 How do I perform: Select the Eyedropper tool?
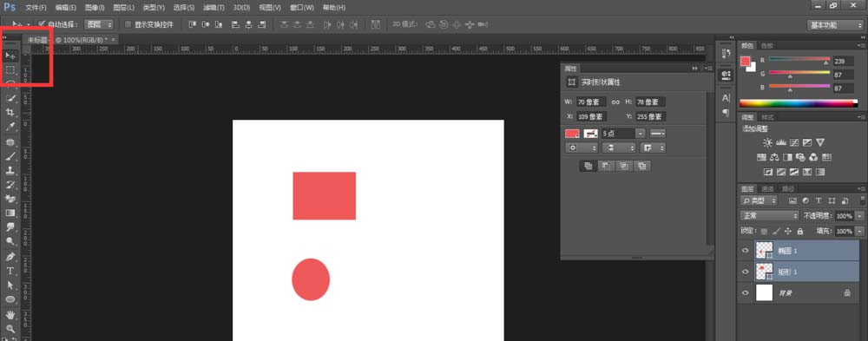click(x=10, y=128)
